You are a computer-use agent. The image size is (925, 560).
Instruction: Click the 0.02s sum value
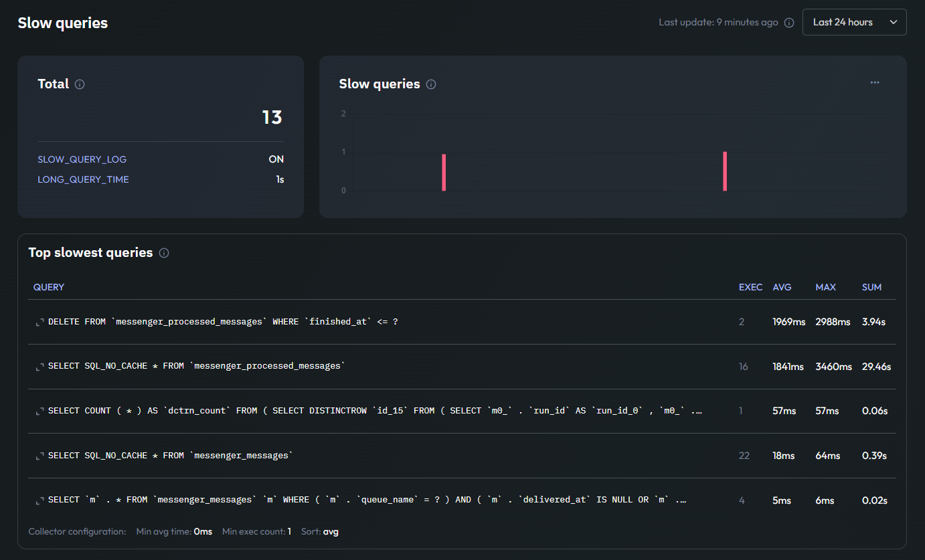(x=875, y=500)
